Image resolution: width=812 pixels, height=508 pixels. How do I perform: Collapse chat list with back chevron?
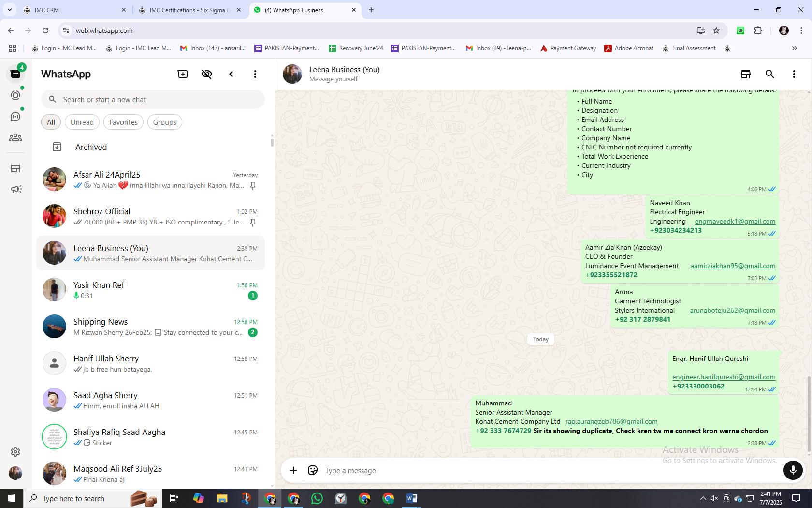(x=231, y=74)
